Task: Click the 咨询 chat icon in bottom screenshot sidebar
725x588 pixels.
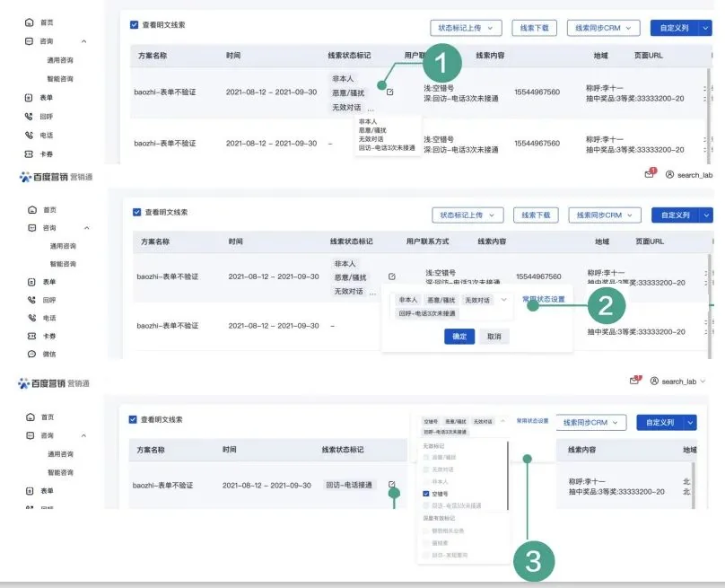Action: coord(30,435)
